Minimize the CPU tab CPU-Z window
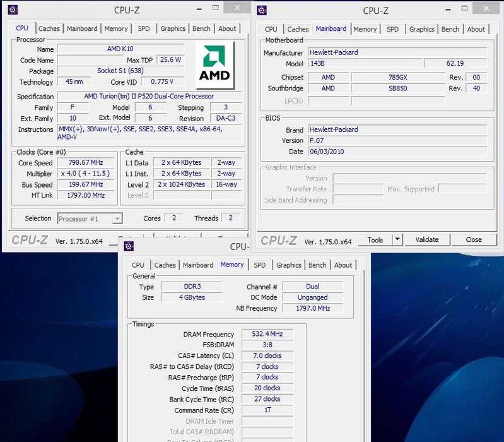 tap(199, 9)
